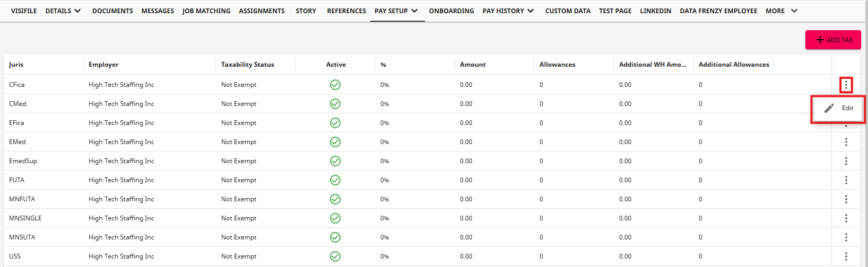This screenshot has width=868, height=267.
Task: Open the three-dot menu for MNSINGLE row
Action: click(x=846, y=218)
